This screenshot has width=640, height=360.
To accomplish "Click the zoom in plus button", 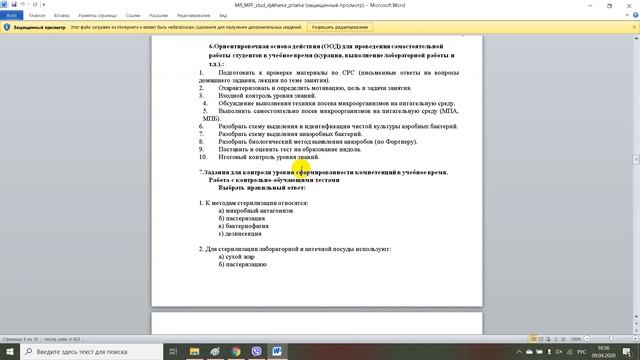I will tap(636, 339).
